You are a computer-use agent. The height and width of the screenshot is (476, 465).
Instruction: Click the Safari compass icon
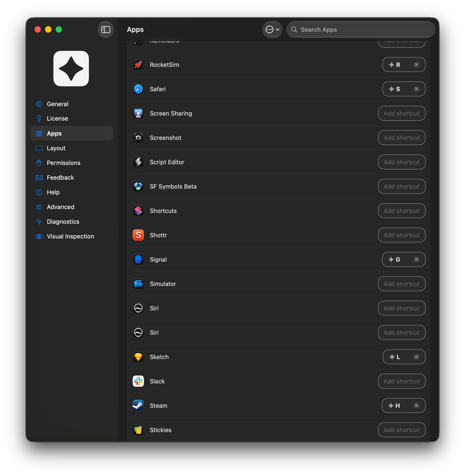(x=138, y=89)
